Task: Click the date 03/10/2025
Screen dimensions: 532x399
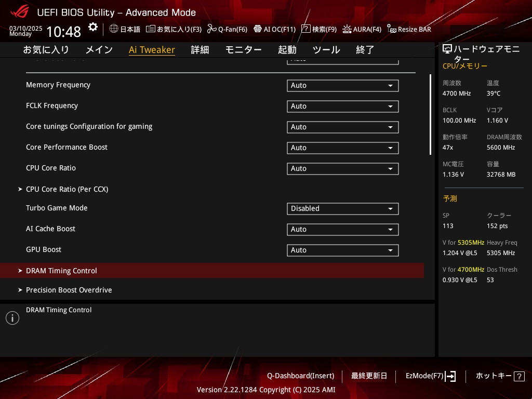Action: coord(26,29)
